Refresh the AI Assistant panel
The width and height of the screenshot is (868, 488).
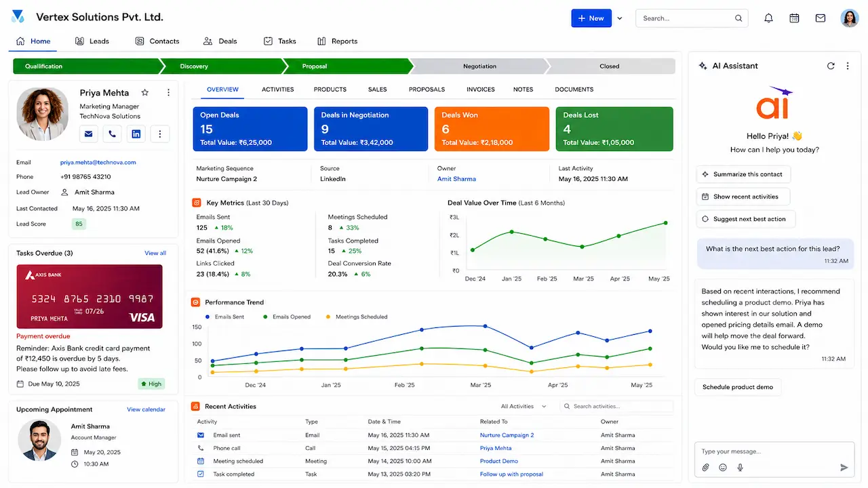tap(831, 66)
